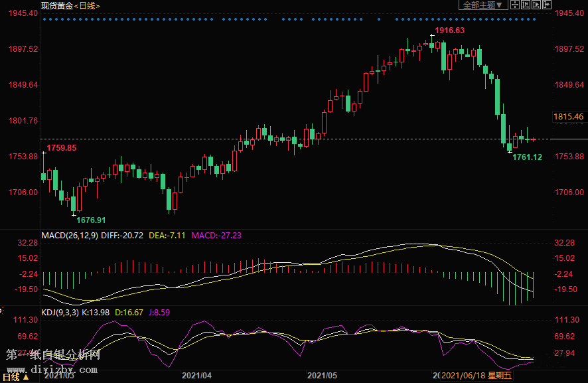Click the 1761.12 recent low label
This screenshot has width=588, height=383.
coord(527,157)
